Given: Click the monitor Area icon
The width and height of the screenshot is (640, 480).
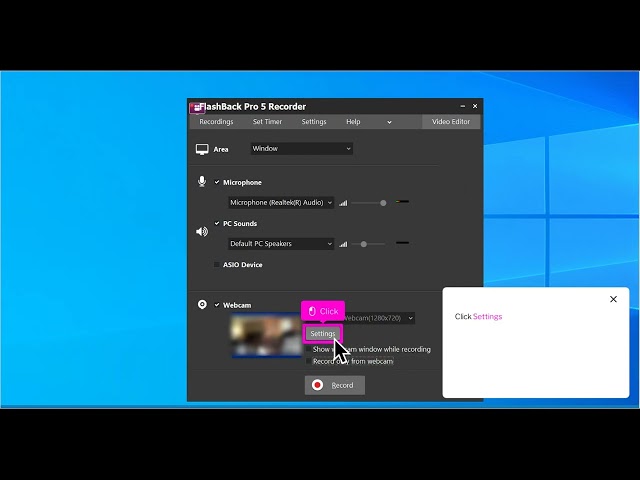Looking at the screenshot, I should coord(202,149).
